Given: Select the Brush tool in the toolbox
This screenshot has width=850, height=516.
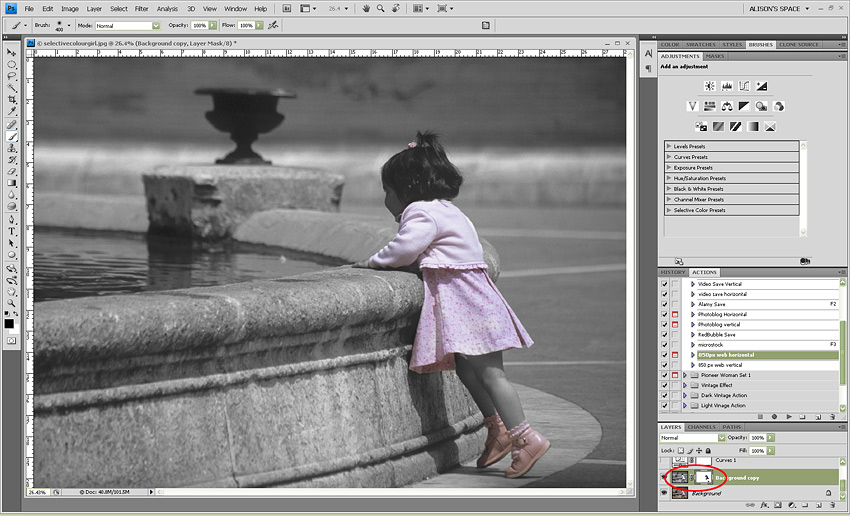Looking at the screenshot, I should click(x=11, y=137).
